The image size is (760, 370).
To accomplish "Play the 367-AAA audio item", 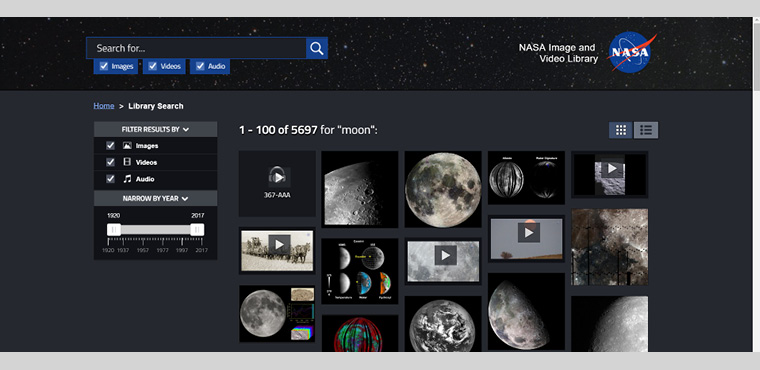I will pyautogui.click(x=279, y=177).
